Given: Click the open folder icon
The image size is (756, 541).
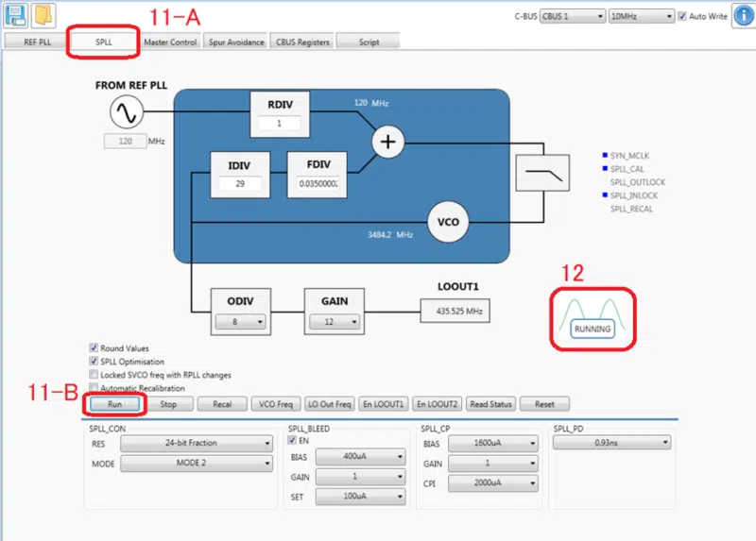Looking at the screenshot, I should [44, 16].
